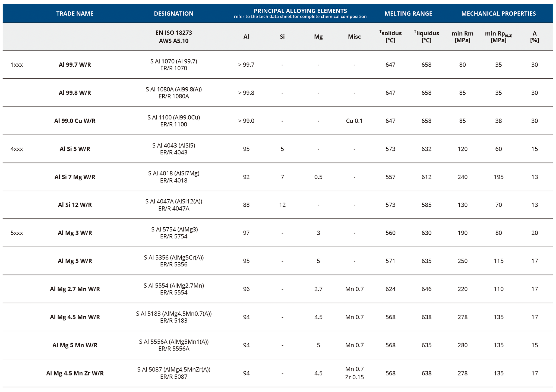Select the Al 99.7 W/R trade name
556x392 pixels.
pos(75,65)
